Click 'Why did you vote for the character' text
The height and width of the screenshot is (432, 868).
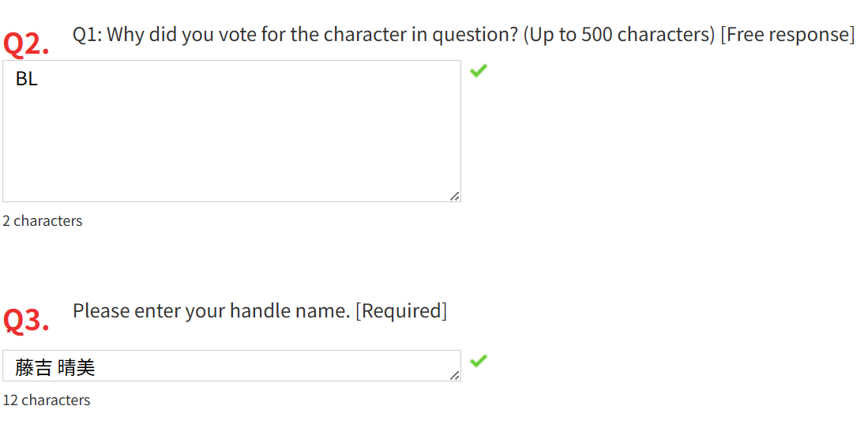251,35
